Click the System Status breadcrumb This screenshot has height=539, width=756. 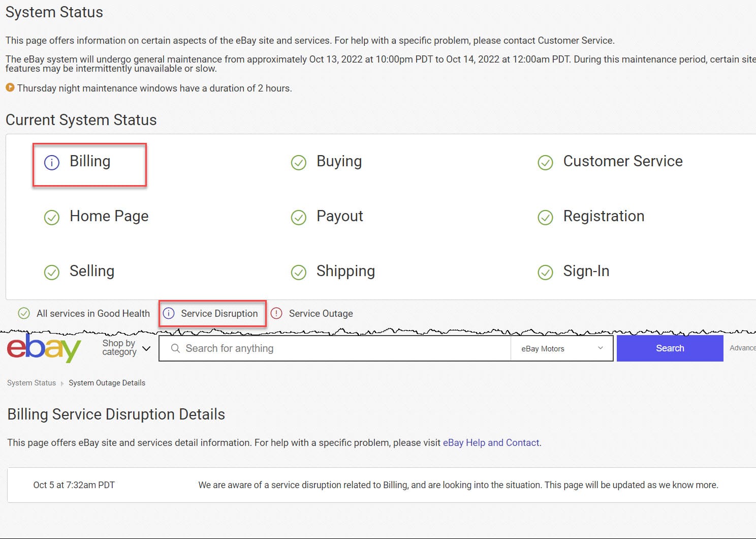coord(31,383)
